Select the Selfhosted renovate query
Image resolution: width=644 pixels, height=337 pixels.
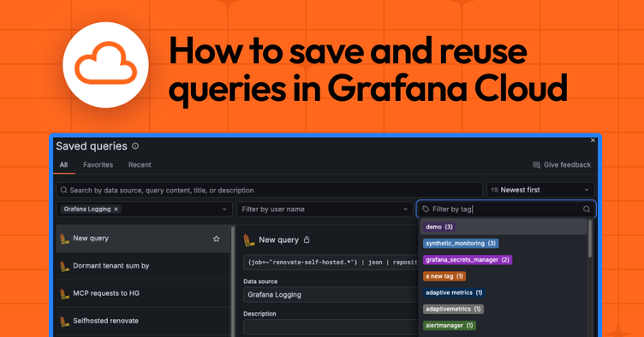(143, 321)
